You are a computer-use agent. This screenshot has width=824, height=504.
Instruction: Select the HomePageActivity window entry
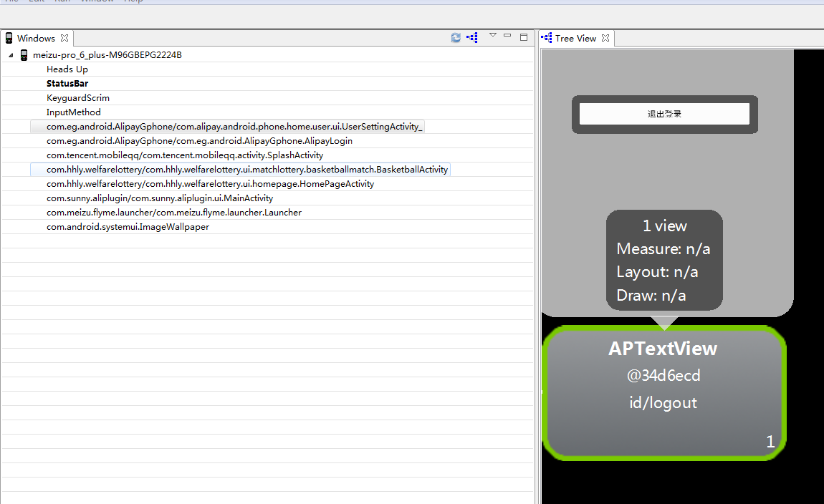210,184
